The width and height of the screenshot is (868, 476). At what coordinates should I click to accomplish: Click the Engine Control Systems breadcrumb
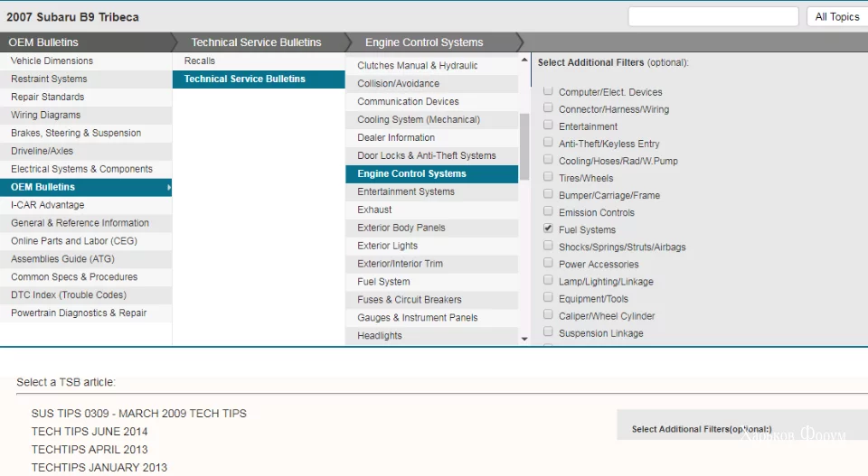tap(424, 42)
